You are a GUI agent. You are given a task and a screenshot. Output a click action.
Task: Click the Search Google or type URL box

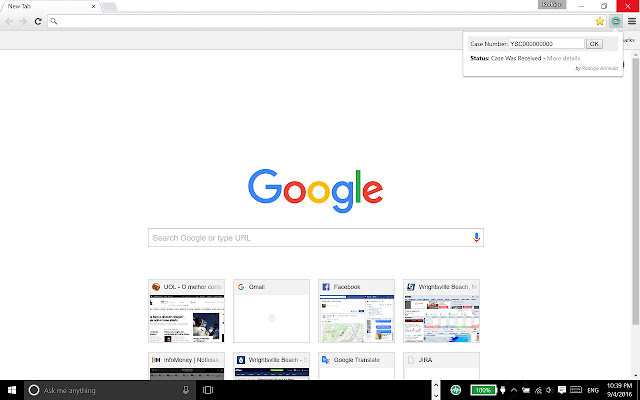[x=316, y=238]
